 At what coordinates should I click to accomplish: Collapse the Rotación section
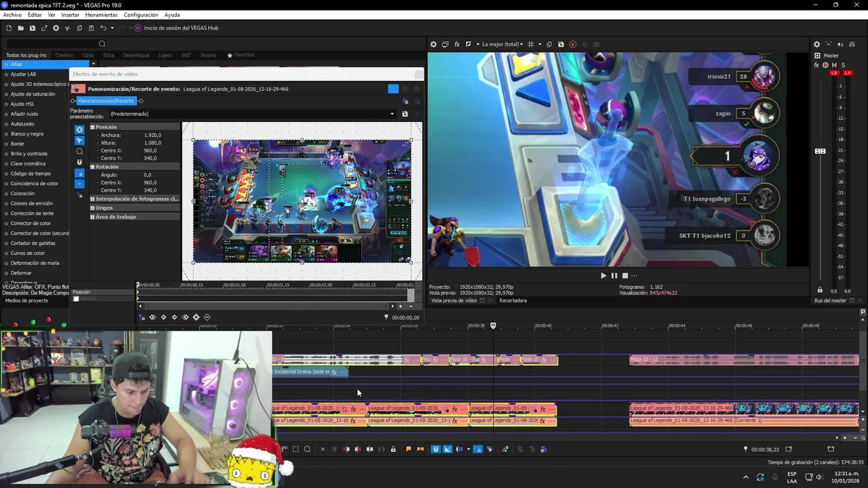pos(92,167)
